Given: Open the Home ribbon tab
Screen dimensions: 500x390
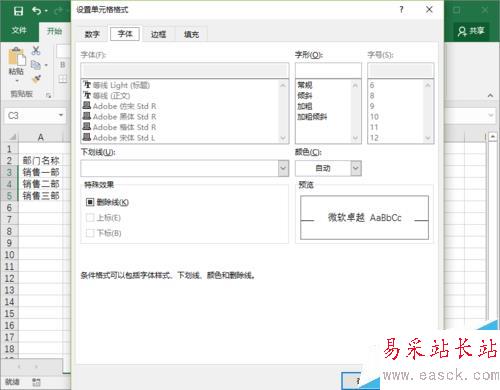Looking at the screenshot, I should pos(54,31).
